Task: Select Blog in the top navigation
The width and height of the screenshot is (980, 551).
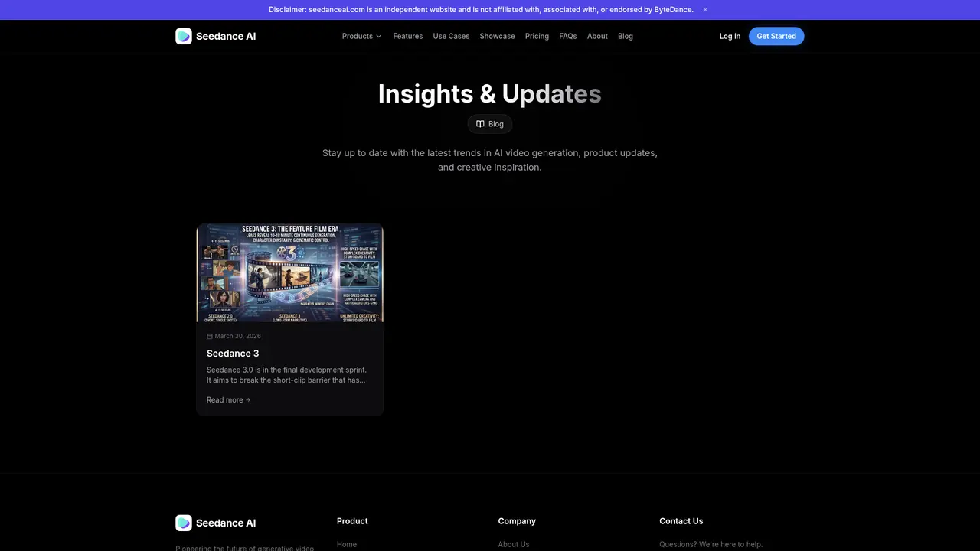Action: [626, 36]
